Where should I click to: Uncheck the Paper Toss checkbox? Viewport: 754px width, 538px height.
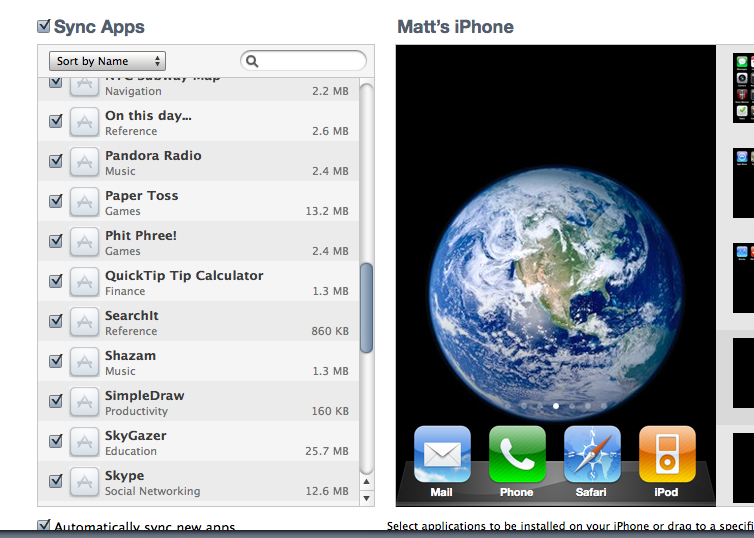pyautogui.click(x=56, y=200)
